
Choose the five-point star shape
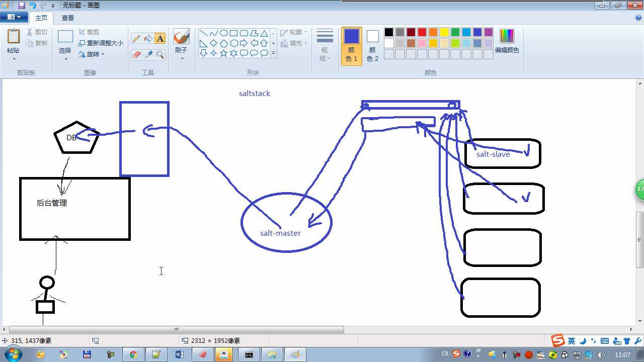(x=223, y=53)
